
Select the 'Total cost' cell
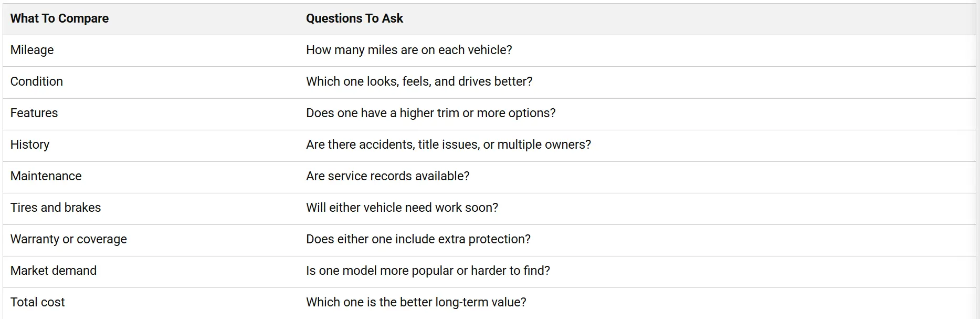coord(38,302)
